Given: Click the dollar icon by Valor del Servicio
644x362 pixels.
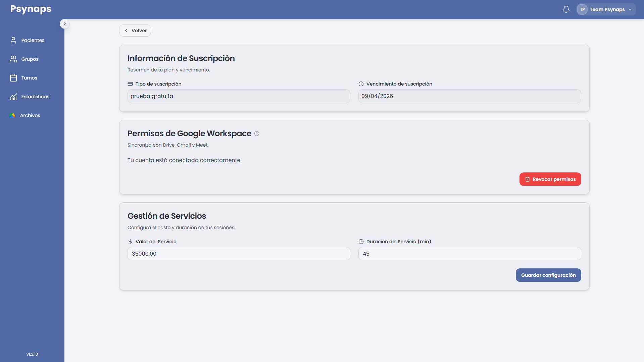Looking at the screenshot, I should tap(130, 242).
